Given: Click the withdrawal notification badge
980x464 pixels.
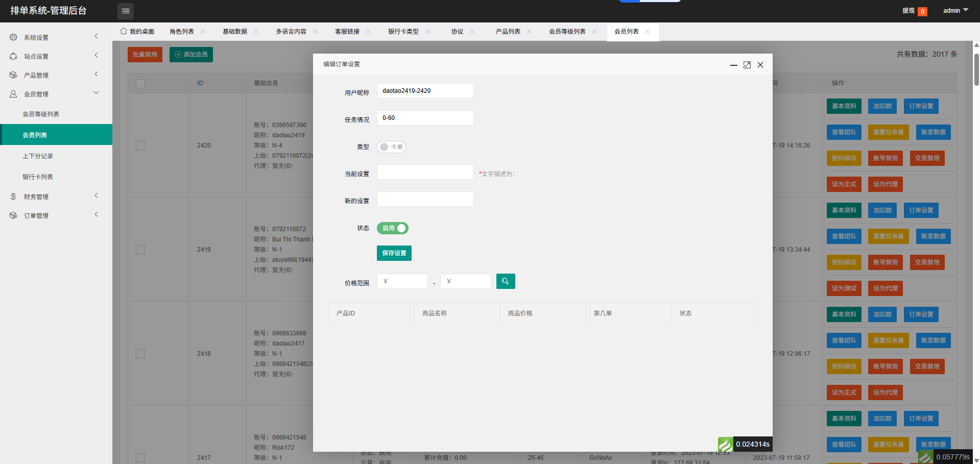Looking at the screenshot, I should pyautogui.click(x=922, y=11).
